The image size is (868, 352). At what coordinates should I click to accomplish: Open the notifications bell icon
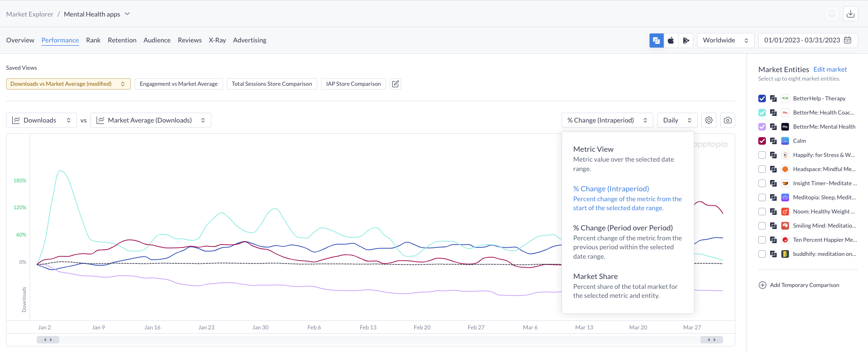pyautogui.click(x=832, y=14)
